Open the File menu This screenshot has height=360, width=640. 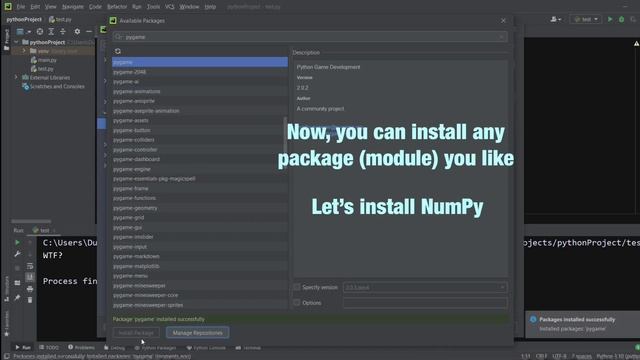[21, 7]
